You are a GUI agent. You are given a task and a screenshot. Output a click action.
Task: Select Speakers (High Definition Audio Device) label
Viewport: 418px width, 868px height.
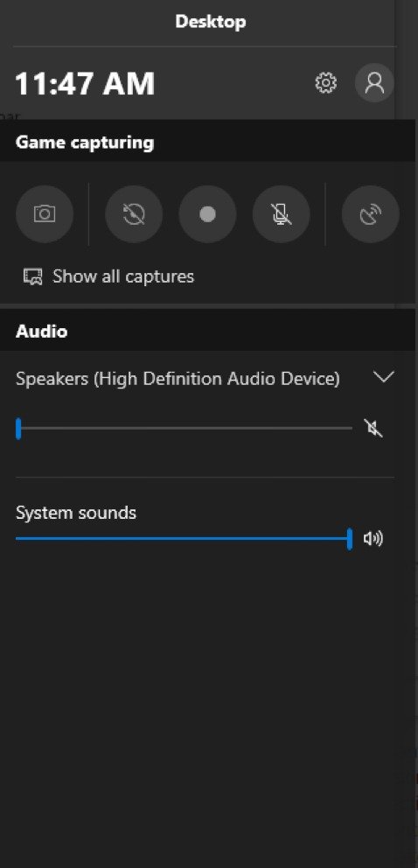point(178,379)
